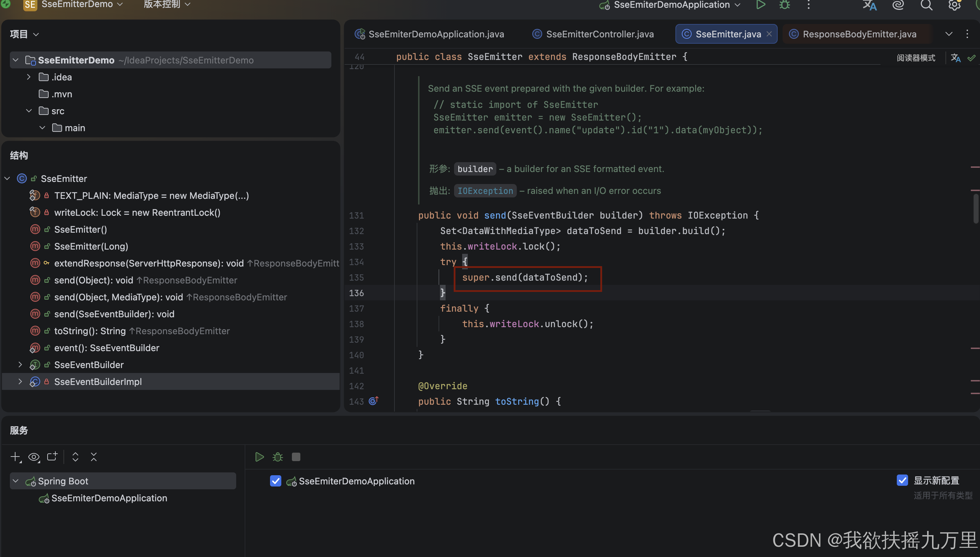Click the 阅读器模式 reader mode button
The width and height of the screenshot is (980, 557).
(916, 58)
